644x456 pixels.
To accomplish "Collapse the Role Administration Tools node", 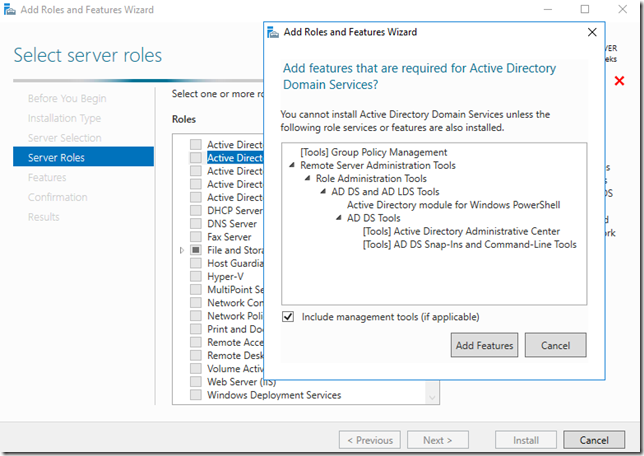I will click(308, 178).
